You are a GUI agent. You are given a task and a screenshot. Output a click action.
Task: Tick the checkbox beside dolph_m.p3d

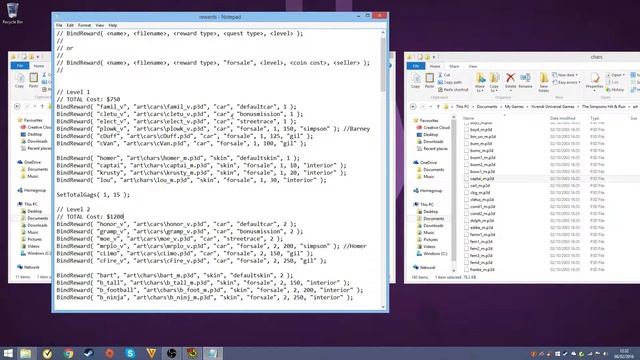466,220
